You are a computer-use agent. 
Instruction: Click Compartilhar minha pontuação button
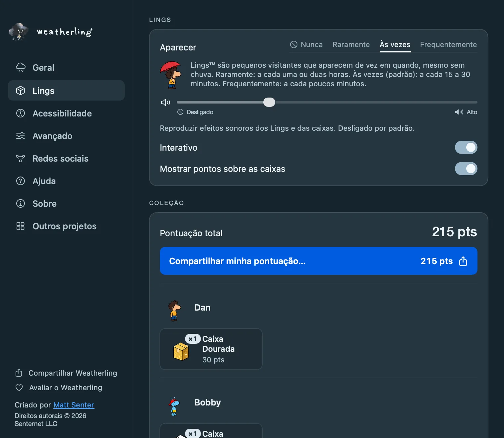click(x=319, y=261)
